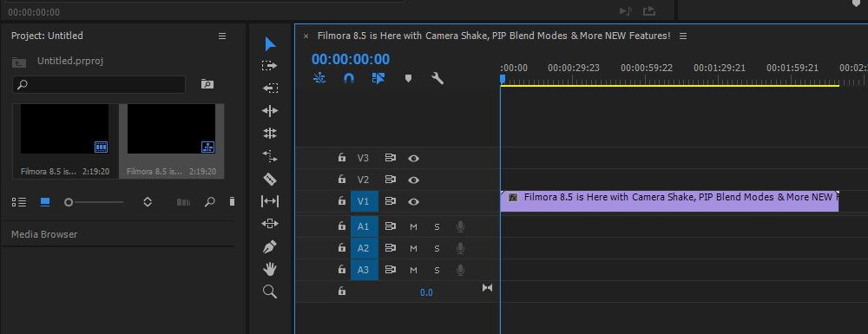Toggle lock on track A1

pyautogui.click(x=341, y=226)
